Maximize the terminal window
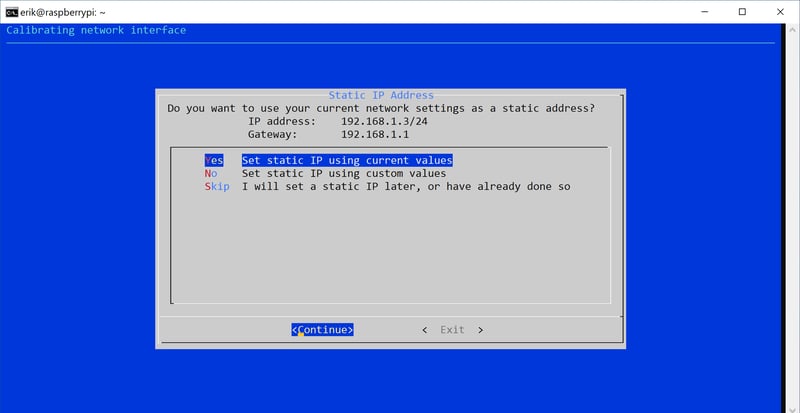This screenshot has height=413, width=800. (742, 12)
